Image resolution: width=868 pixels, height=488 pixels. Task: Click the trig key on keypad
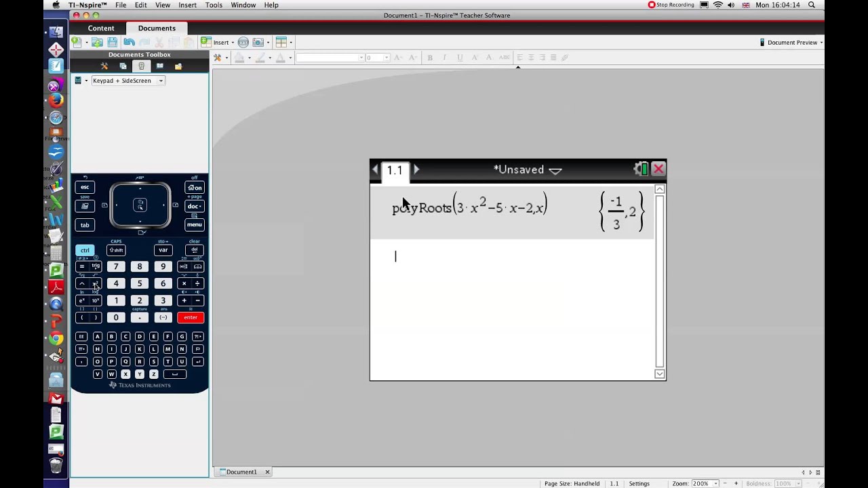tap(96, 266)
